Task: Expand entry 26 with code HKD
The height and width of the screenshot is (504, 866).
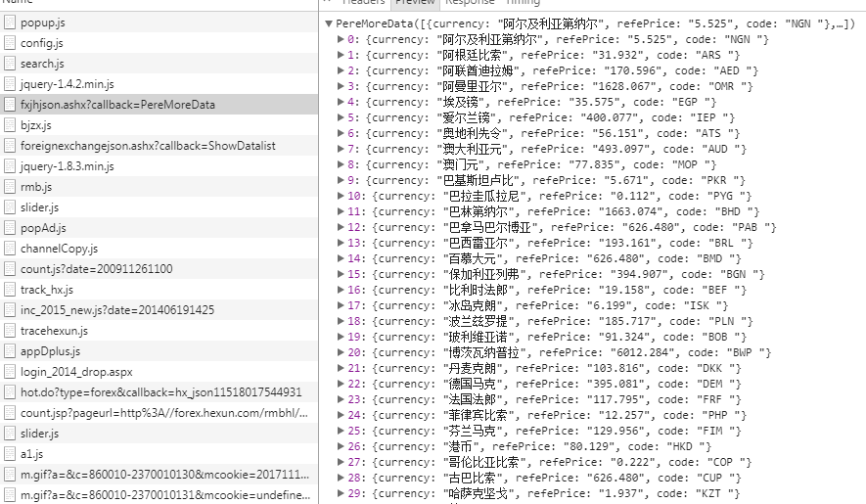Action: pos(341,446)
